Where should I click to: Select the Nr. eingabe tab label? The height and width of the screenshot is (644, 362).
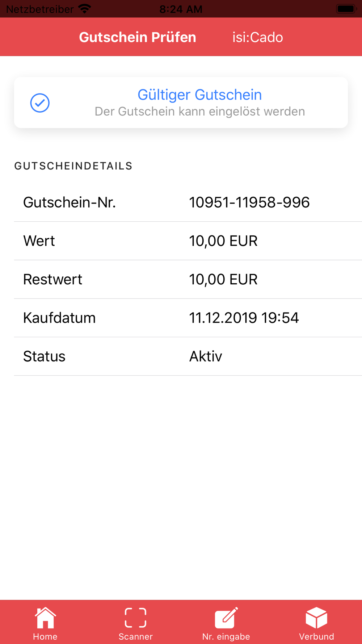click(x=226, y=636)
